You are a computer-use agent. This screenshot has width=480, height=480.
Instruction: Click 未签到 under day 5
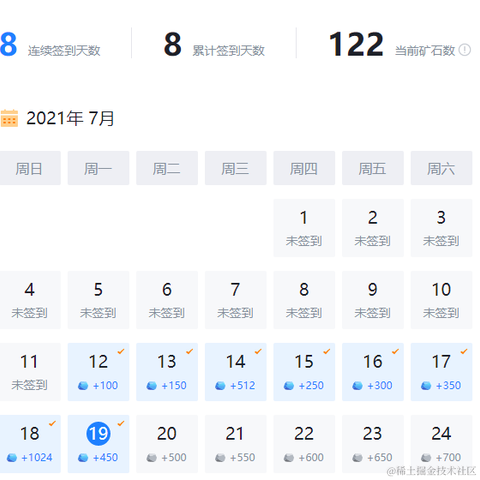click(98, 313)
